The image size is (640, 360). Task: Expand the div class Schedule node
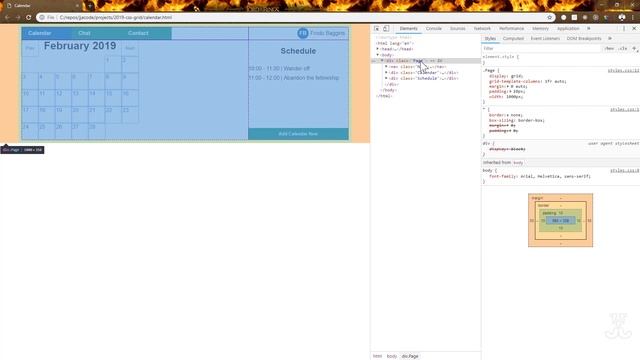point(387,78)
